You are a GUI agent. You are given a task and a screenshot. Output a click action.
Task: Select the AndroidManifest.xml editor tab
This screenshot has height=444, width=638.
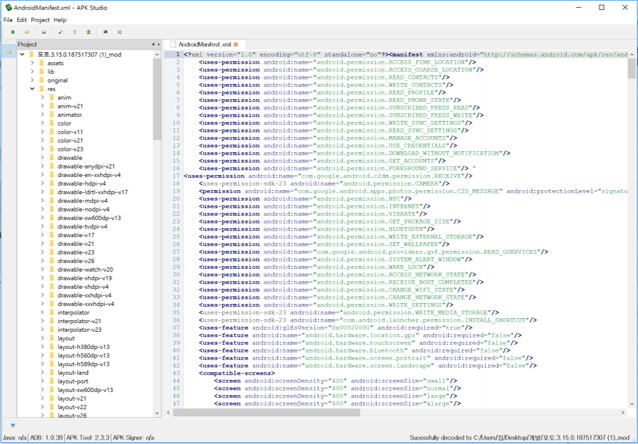(x=203, y=44)
